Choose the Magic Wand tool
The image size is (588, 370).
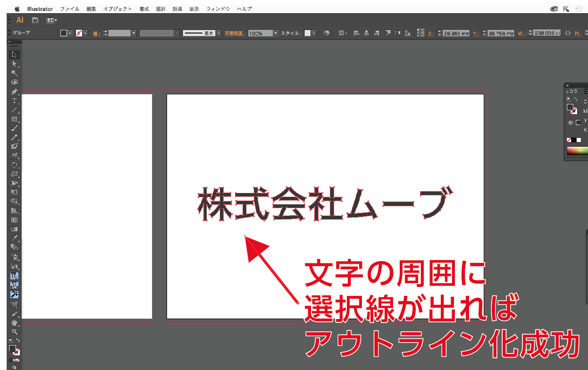14,73
